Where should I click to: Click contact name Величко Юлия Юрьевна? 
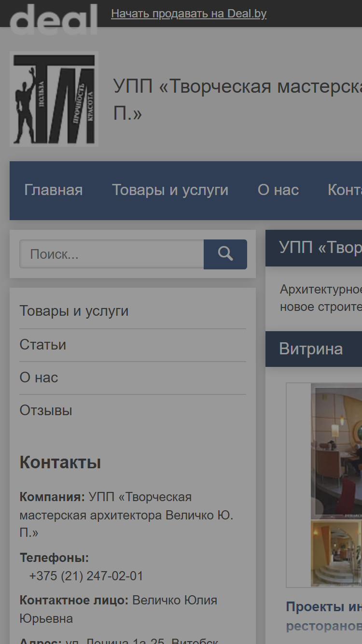[118, 609]
